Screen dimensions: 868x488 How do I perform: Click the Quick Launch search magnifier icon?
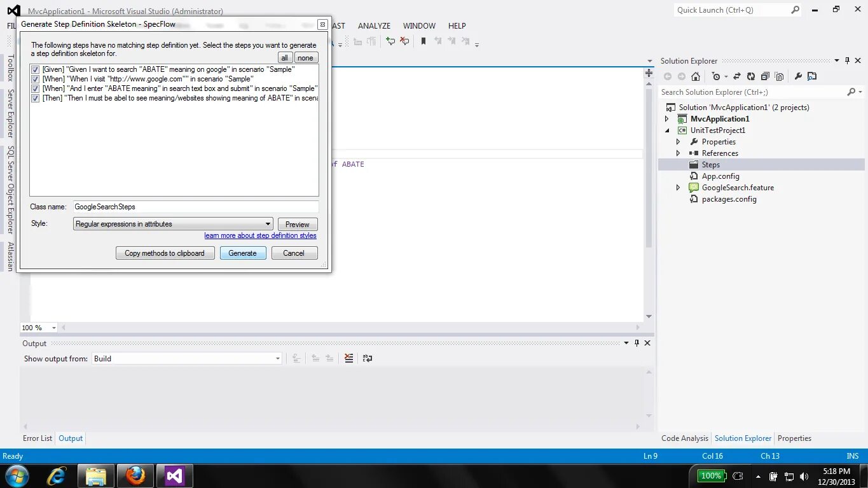pos(796,10)
